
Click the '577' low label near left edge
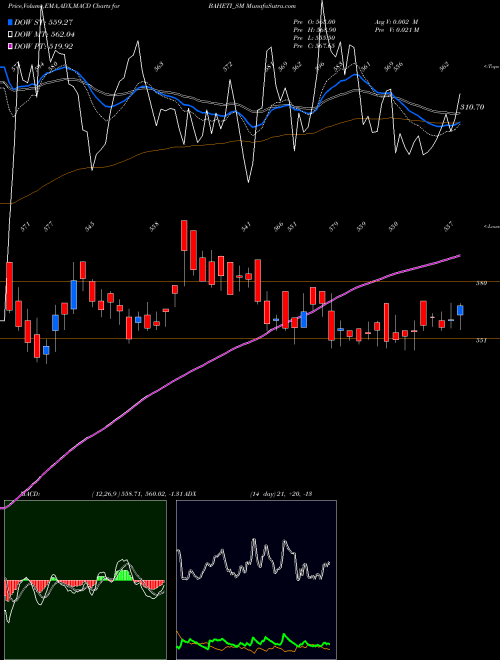point(49,226)
